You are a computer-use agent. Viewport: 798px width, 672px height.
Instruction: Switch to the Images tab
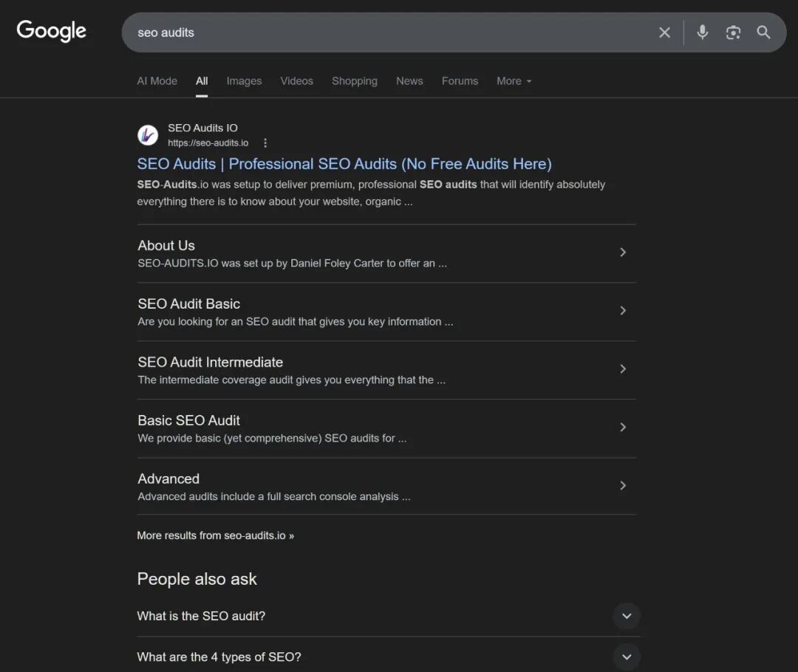(x=244, y=81)
